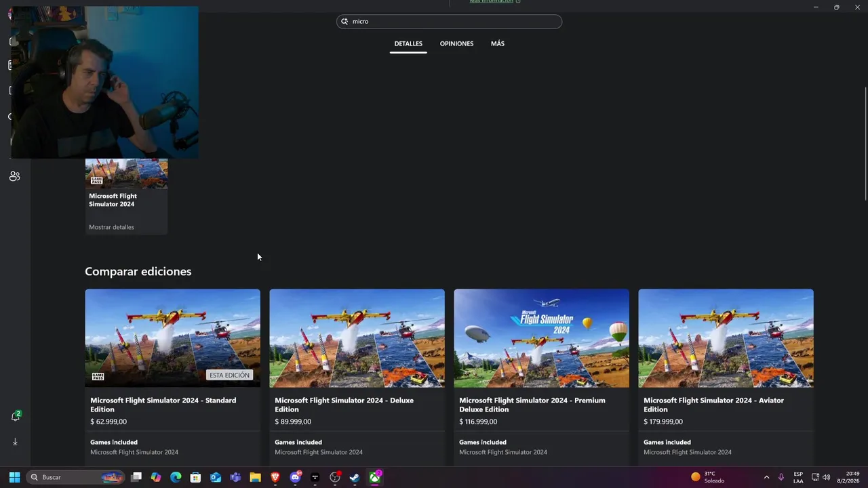Select the Aviator Edition artwork thumbnail
The width and height of the screenshot is (868, 488).
tap(726, 338)
